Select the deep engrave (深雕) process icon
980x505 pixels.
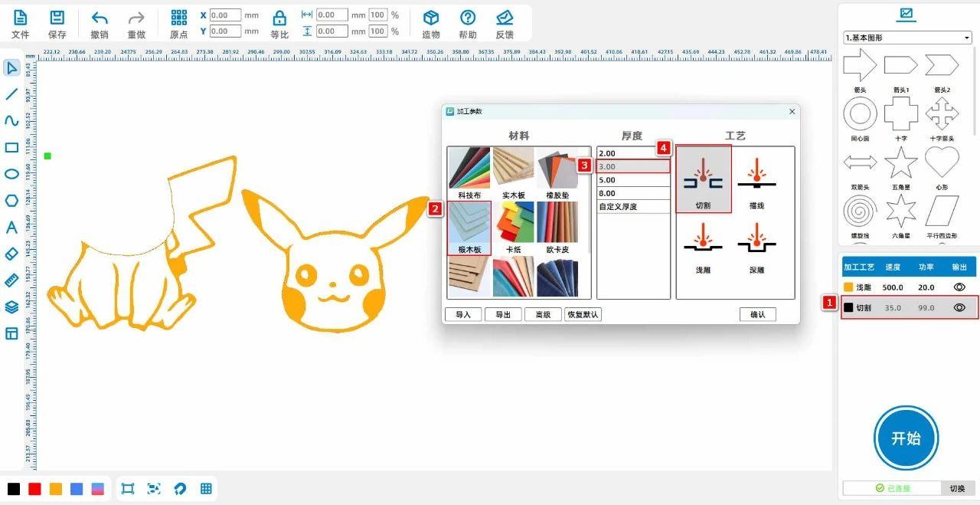756,244
